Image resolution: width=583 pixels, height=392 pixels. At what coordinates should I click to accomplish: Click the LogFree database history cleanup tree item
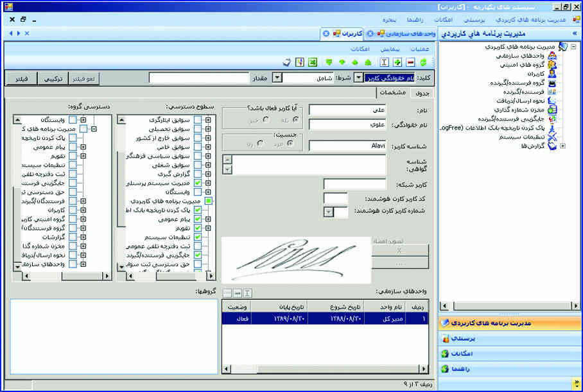[x=492, y=128]
